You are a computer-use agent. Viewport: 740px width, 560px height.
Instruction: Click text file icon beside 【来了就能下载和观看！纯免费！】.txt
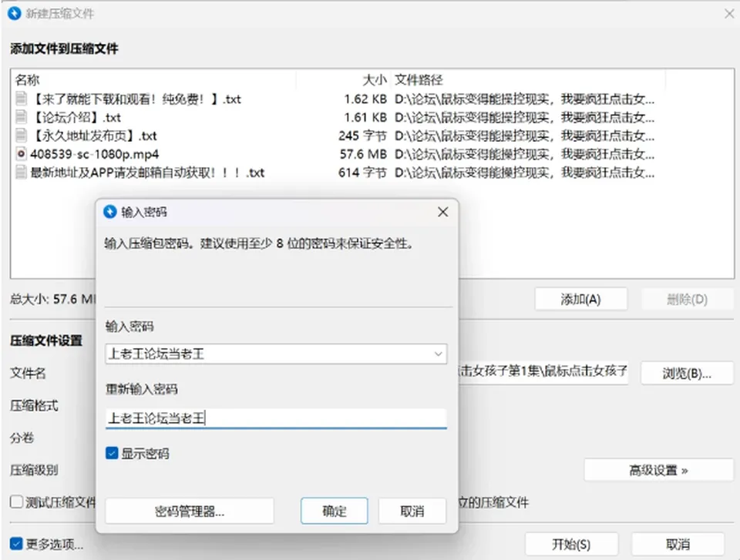[21, 99]
